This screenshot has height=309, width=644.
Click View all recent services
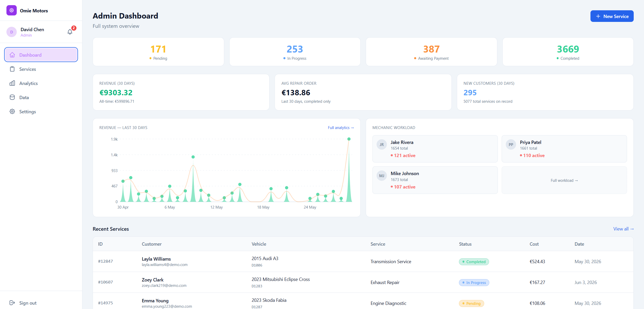coord(623,229)
